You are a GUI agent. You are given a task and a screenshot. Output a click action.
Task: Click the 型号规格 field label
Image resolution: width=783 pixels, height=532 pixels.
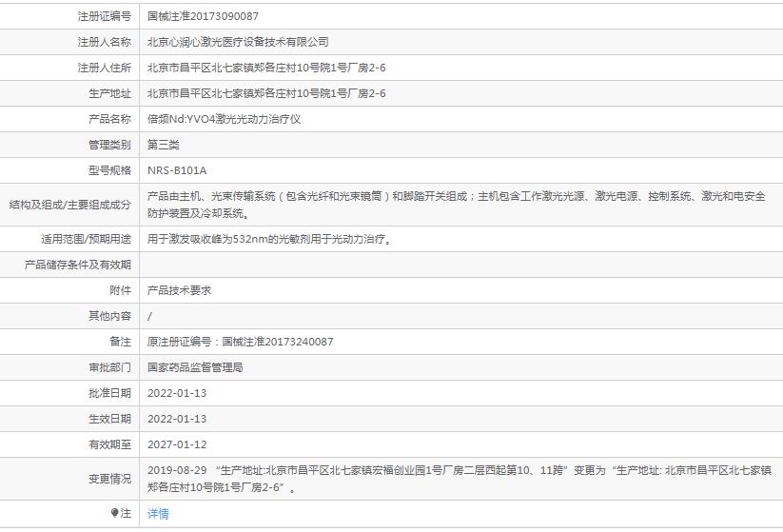coord(109,170)
